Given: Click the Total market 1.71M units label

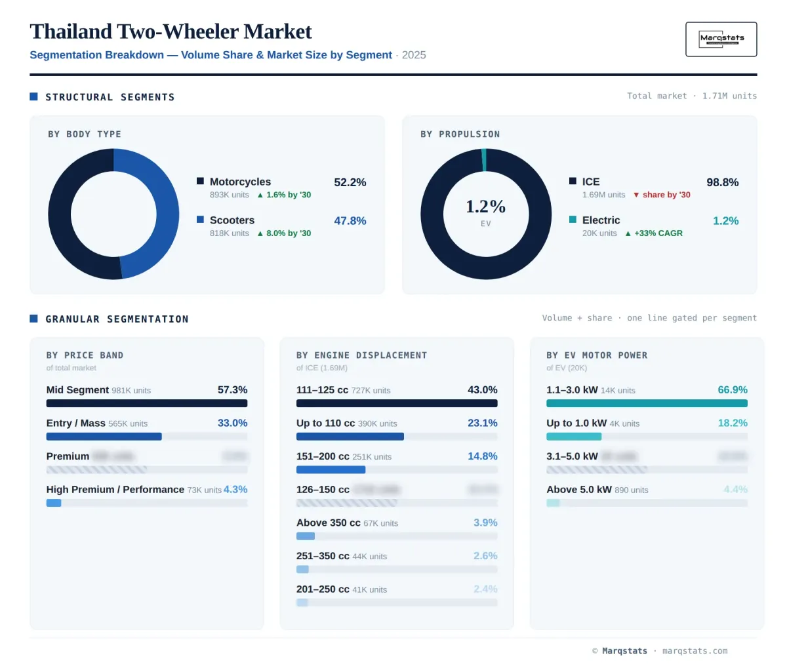Looking at the screenshot, I should click(x=692, y=96).
